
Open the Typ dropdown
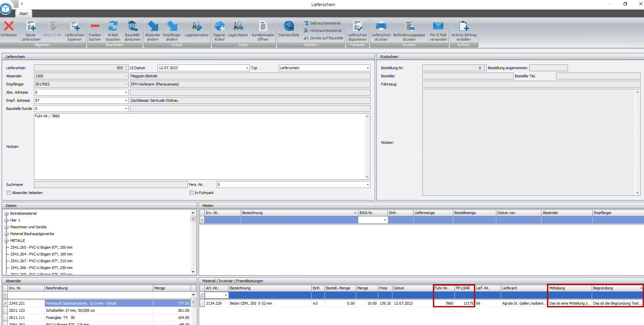pyautogui.click(x=368, y=68)
